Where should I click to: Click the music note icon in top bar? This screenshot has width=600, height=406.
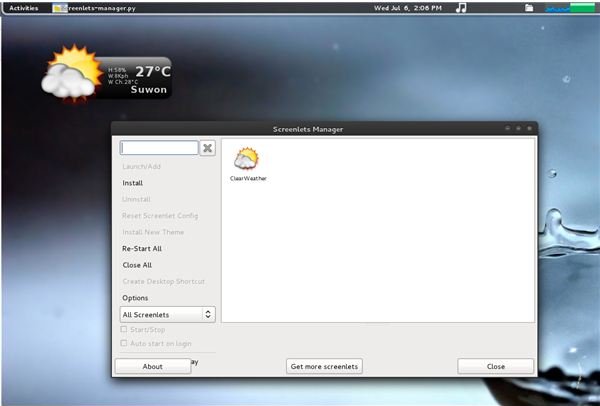pyautogui.click(x=461, y=7)
